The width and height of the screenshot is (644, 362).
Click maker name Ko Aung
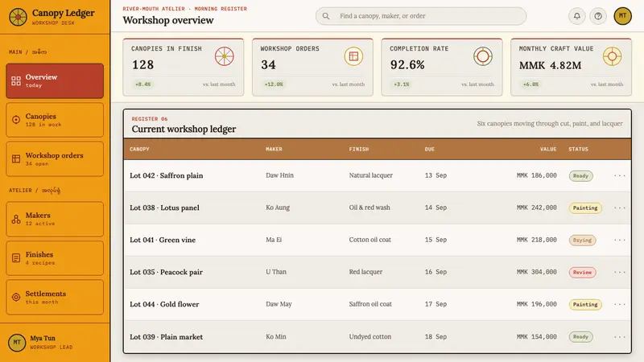coord(278,208)
